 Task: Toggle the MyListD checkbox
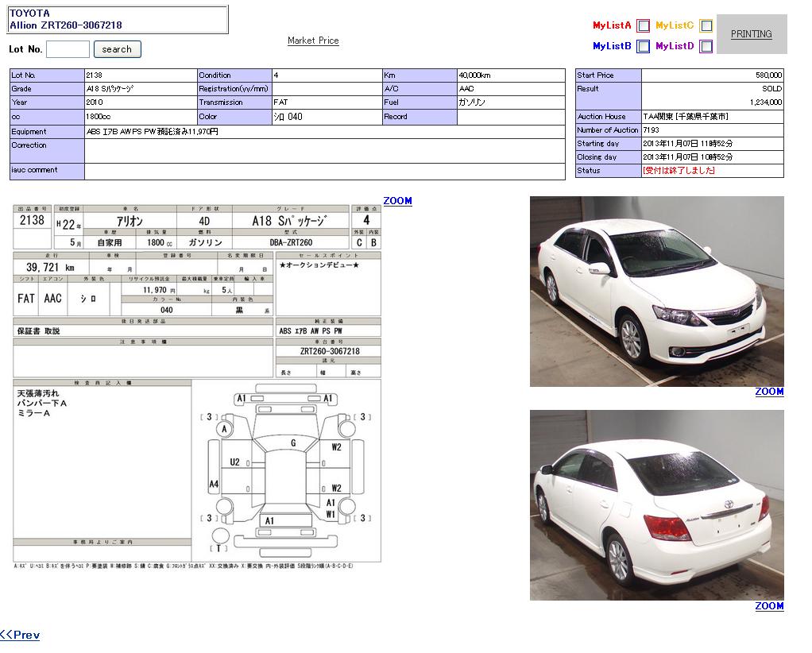click(x=706, y=47)
